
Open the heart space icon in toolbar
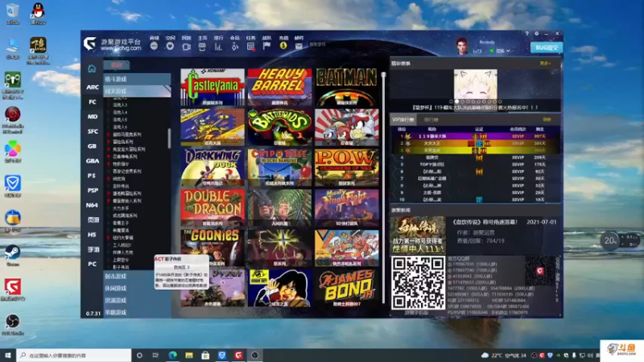[170, 46]
